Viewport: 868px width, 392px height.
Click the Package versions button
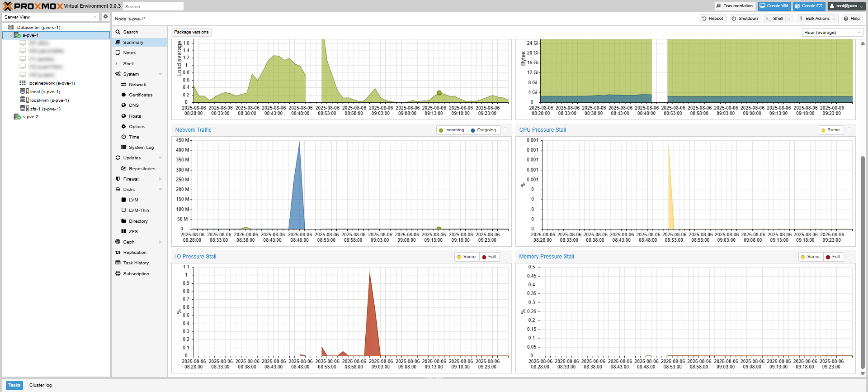pyautogui.click(x=191, y=32)
